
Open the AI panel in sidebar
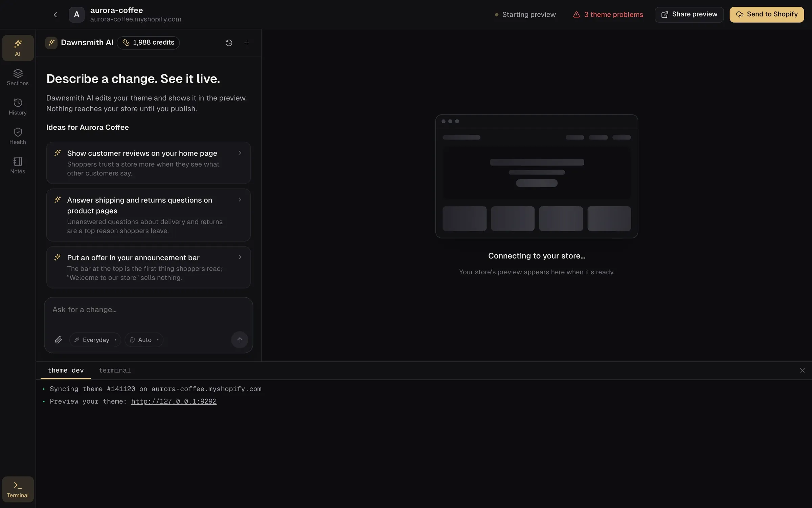pyautogui.click(x=18, y=48)
